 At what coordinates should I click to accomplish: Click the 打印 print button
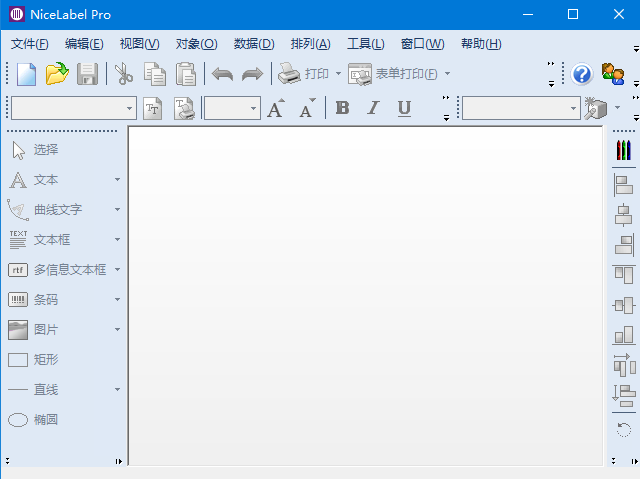[304, 74]
